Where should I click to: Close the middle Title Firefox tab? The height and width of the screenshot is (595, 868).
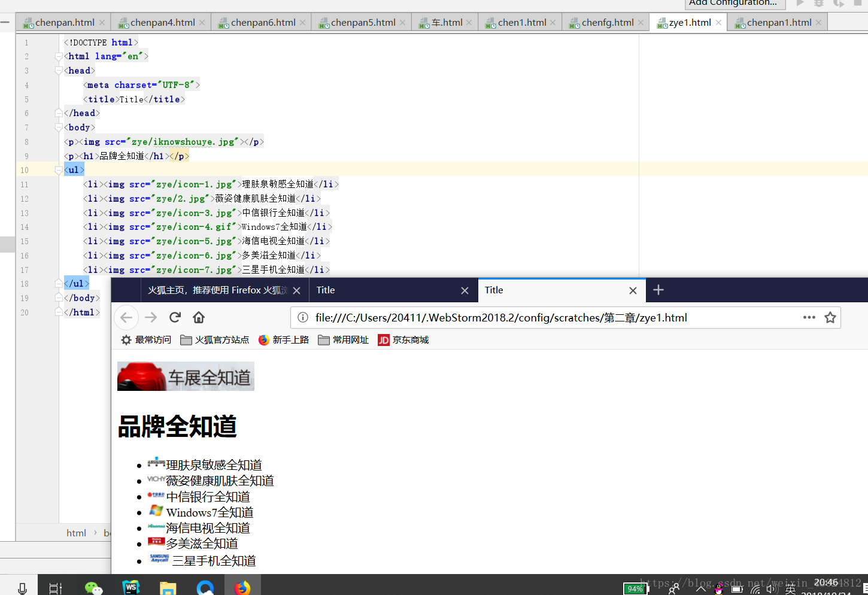pos(465,290)
